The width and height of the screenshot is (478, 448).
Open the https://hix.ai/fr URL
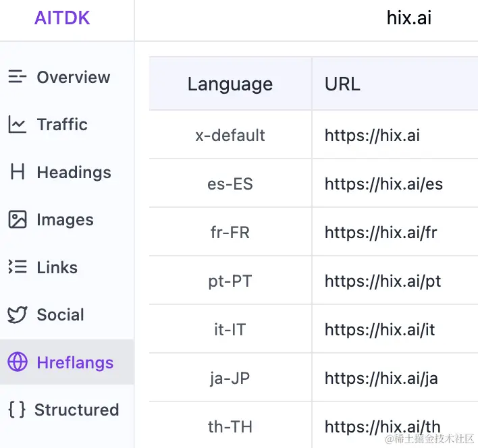pos(381,232)
